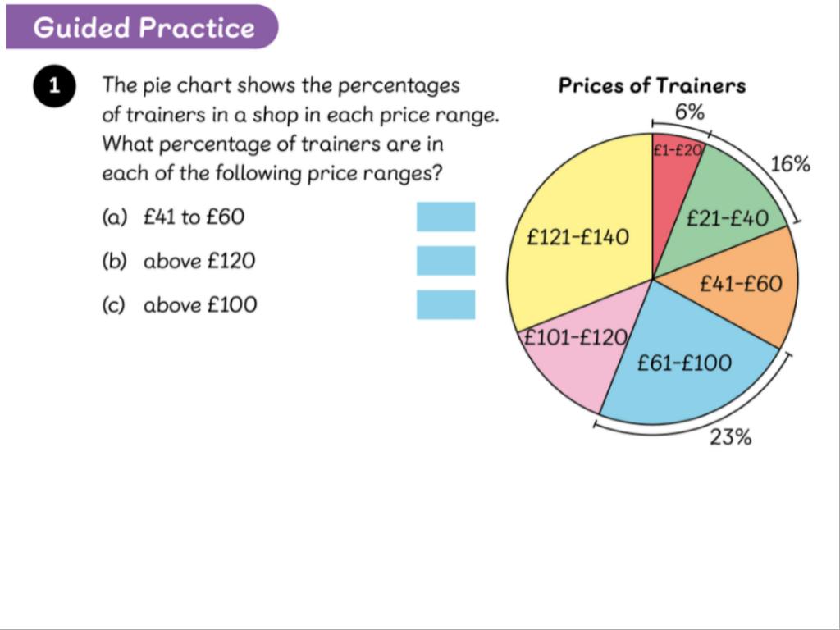Click the 6% label above the chart

click(689, 112)
